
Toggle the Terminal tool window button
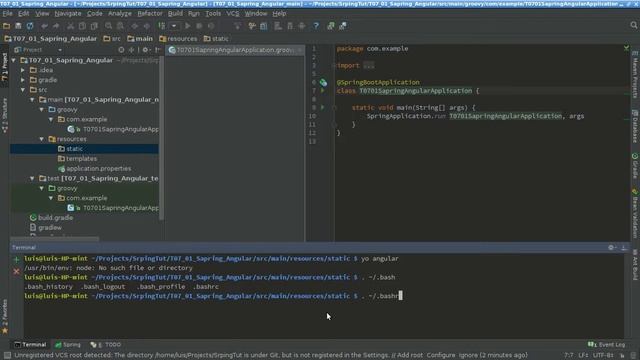click(x=30, y=345)
